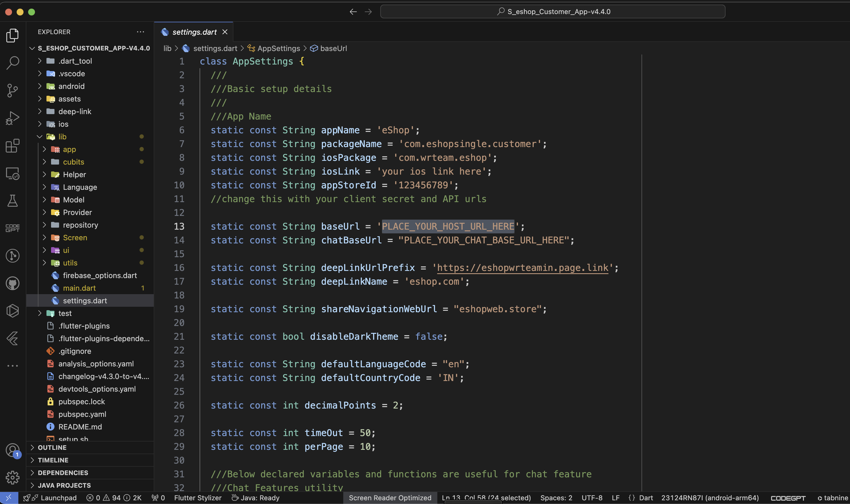This screenshot has height=504, width=850.
Task: Click line number 21 in gutter
Action: [x=179, y=337]
